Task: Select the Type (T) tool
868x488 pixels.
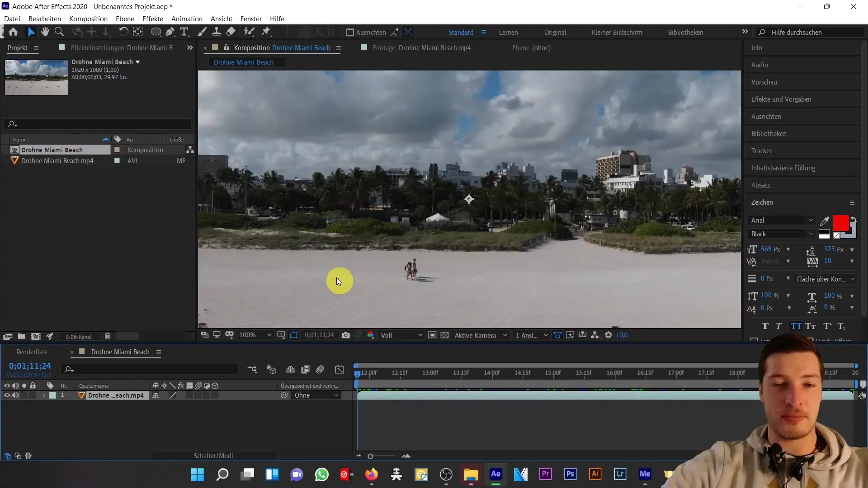Action: click(x=184, y=32)
